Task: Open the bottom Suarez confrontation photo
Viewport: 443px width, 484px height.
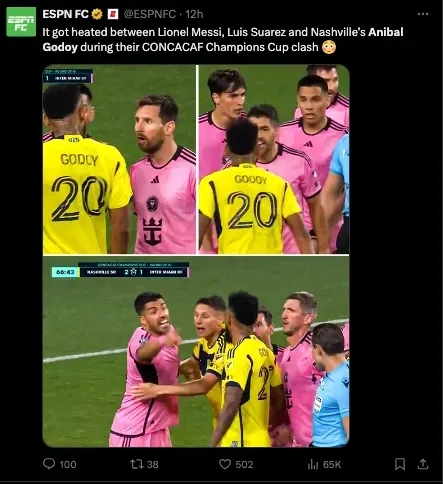Action: (x=196, y=352)
